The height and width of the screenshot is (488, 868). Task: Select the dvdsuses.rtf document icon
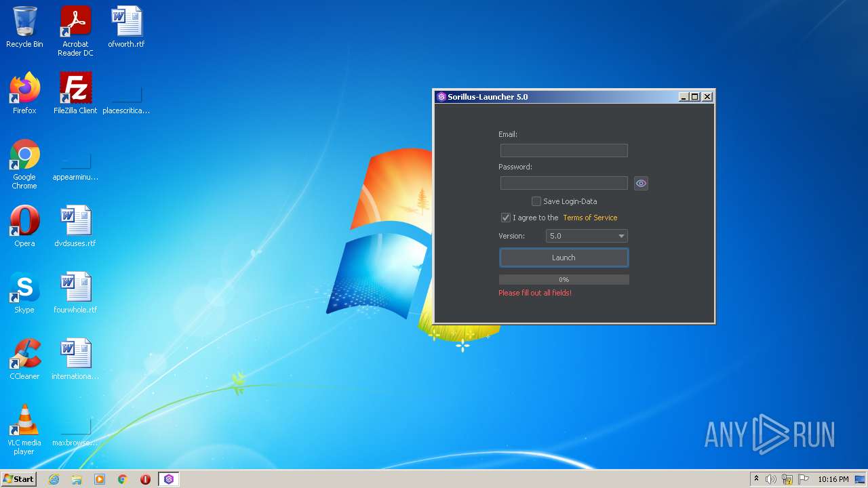click(x=75, y=226)
